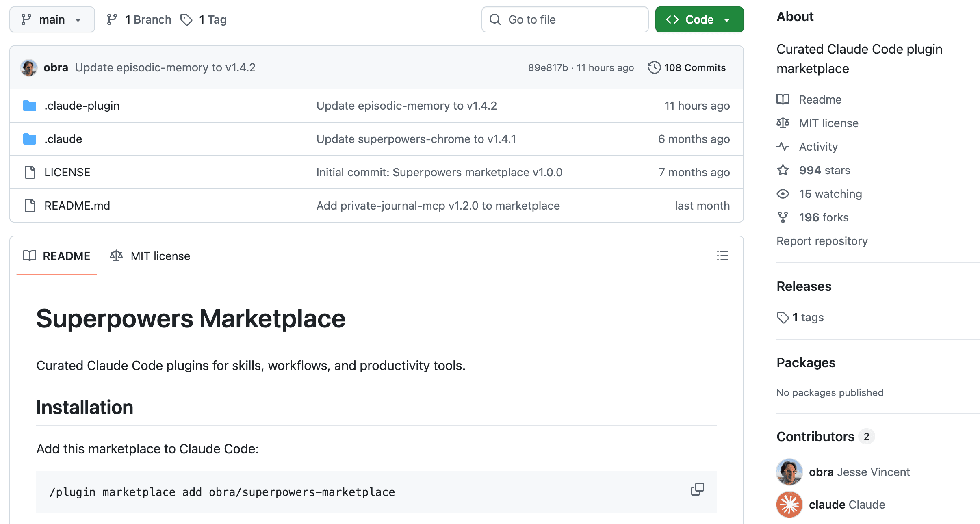This screenshot has height=524, width=980.
Task: Open the LICENSE file
Action: tap(67, 172)
